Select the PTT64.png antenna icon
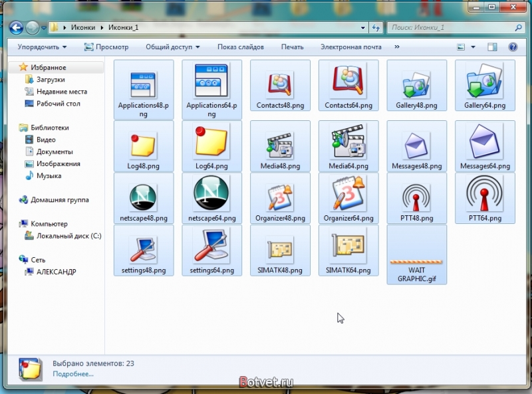532x394 pixels. [x=485, y=193]
